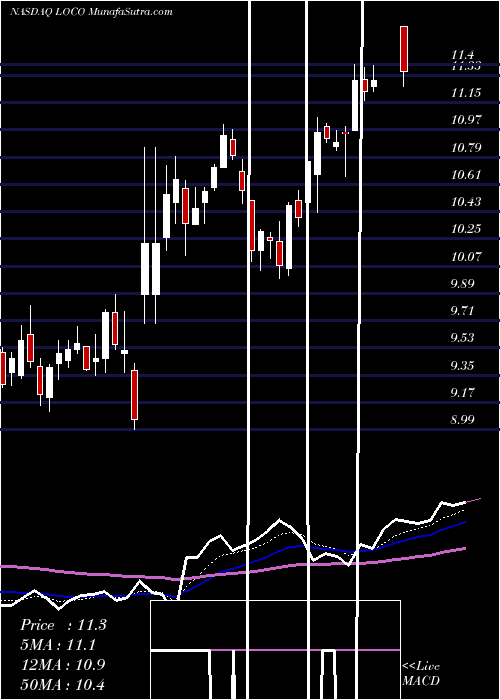Click the Price : 11.3 readout
Image resolution: width=500 pixels, height=700 pixels.
63,625
